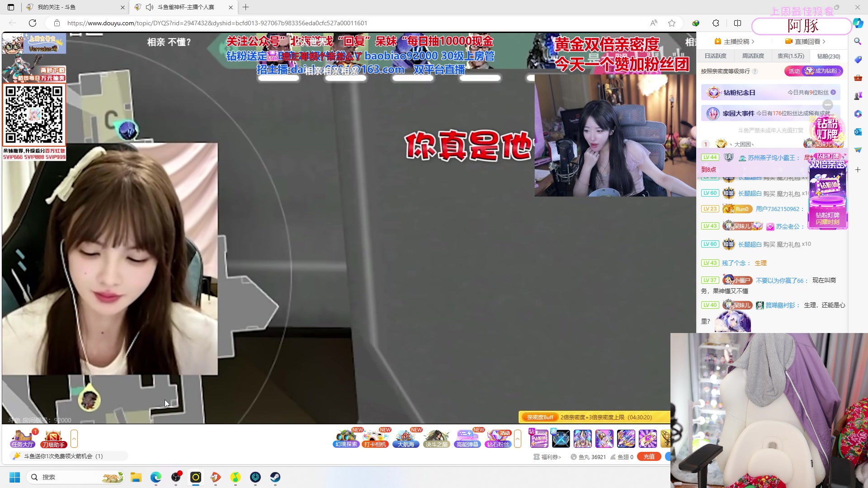The height and width of the screenshot is (488, 868).
Task: Click username 苏州燕子坞小霸王 in chat
Action: click(771, 158)
